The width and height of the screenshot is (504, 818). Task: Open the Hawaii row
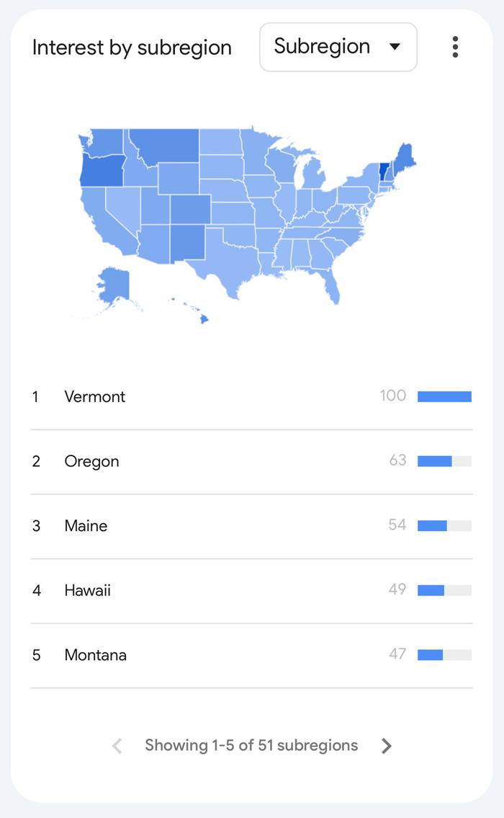(252, 590)
